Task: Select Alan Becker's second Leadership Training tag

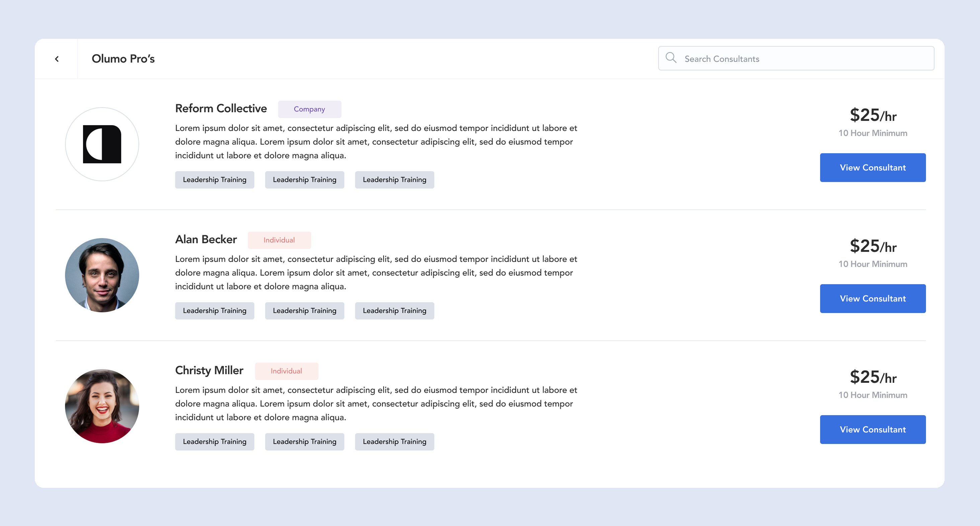Action: tap(304, 311)
